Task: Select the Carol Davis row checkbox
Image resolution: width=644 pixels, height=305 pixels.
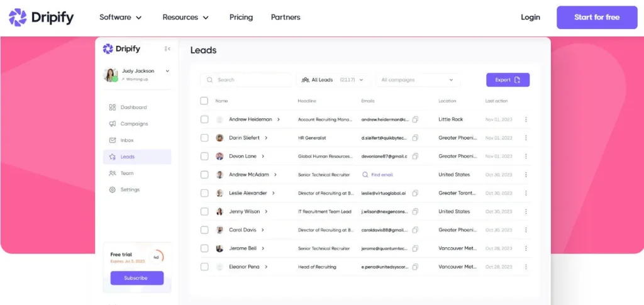Action: coord(204,230)
